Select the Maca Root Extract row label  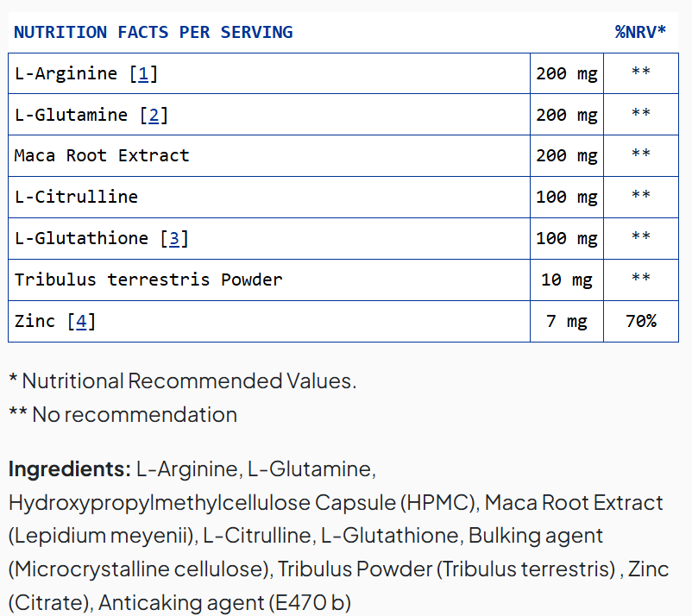pyautogui.click(x=102, y=156)
